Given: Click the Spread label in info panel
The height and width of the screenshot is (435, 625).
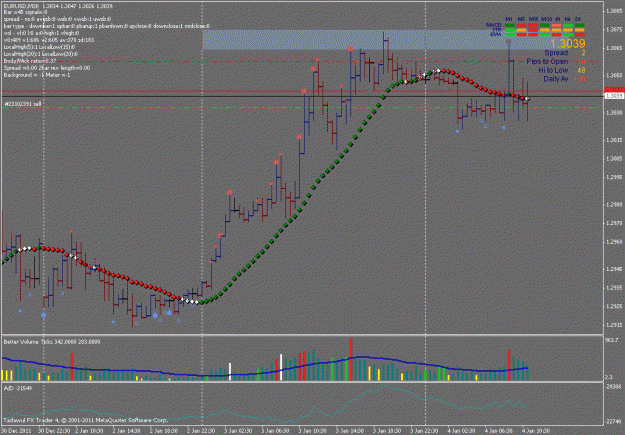Looking at the screenshot, I should point(556,53).
